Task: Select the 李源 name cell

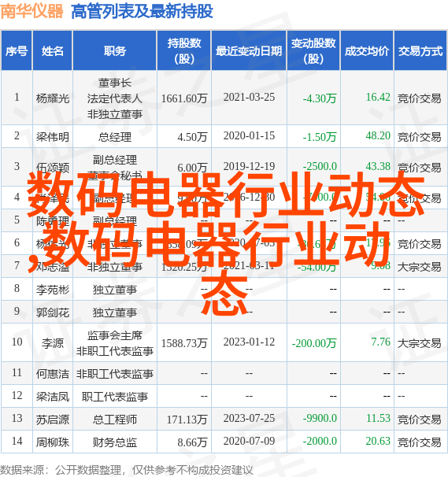Action: 53,343
